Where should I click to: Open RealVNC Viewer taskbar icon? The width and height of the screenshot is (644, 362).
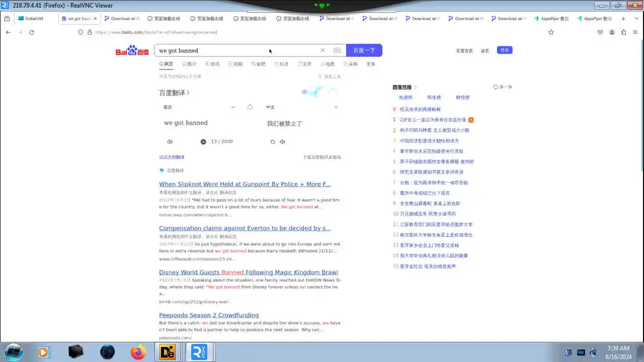[199, 352]
